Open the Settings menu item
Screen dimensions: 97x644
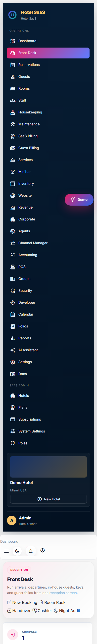(x=48, y=362)
